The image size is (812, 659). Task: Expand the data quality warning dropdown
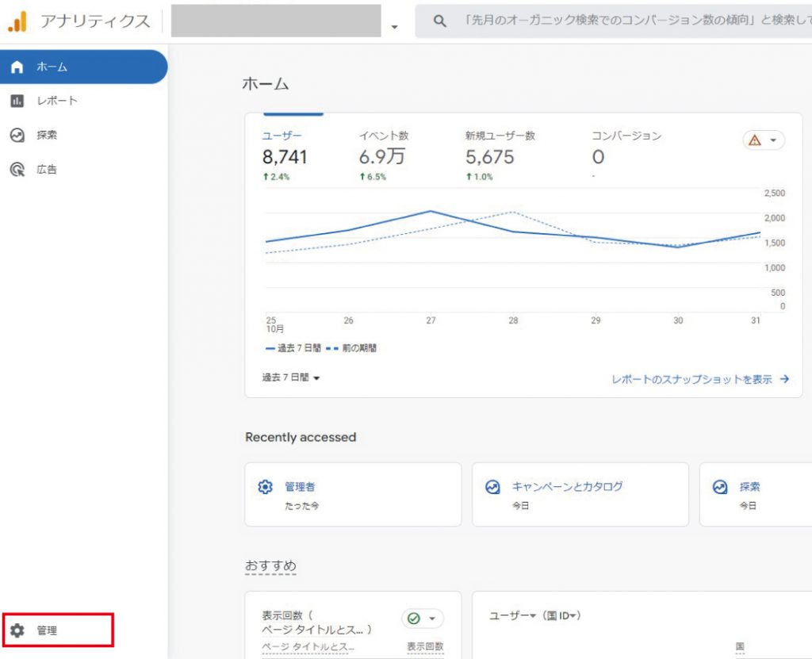pyautogui.click(x=773, y=140)
